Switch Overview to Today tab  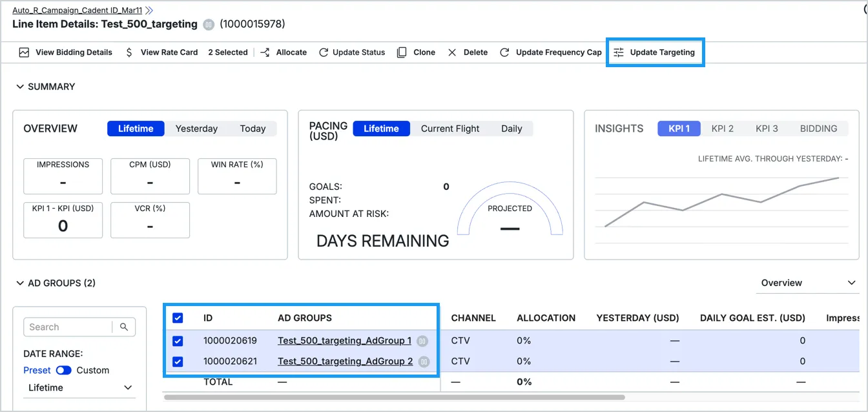(x=253, y=129)
